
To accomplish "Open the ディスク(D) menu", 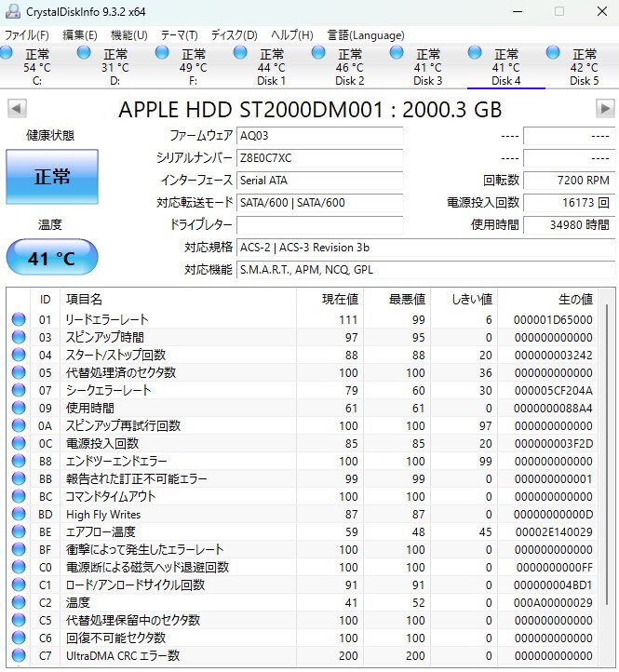I will (x=234, y=35).
